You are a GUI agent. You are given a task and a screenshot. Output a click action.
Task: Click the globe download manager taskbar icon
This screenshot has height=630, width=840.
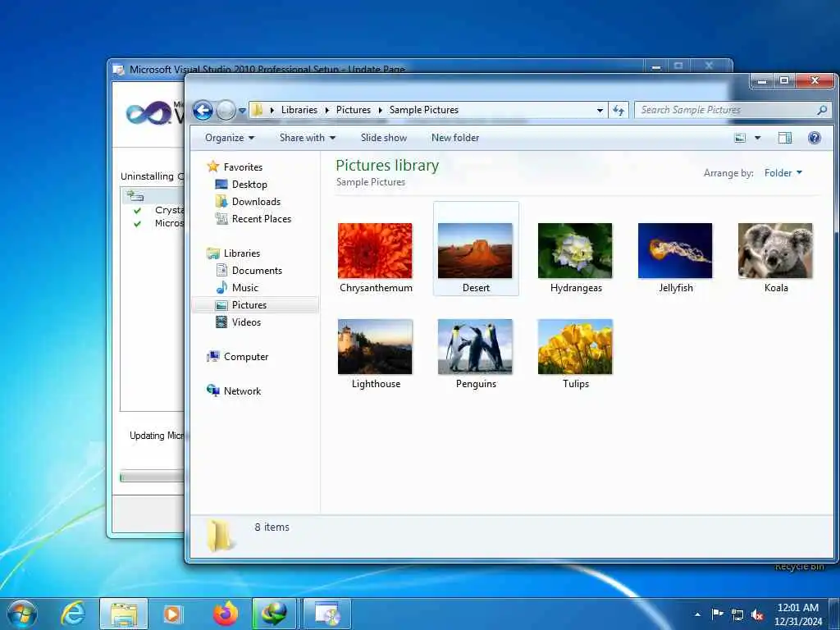(274, 614)
